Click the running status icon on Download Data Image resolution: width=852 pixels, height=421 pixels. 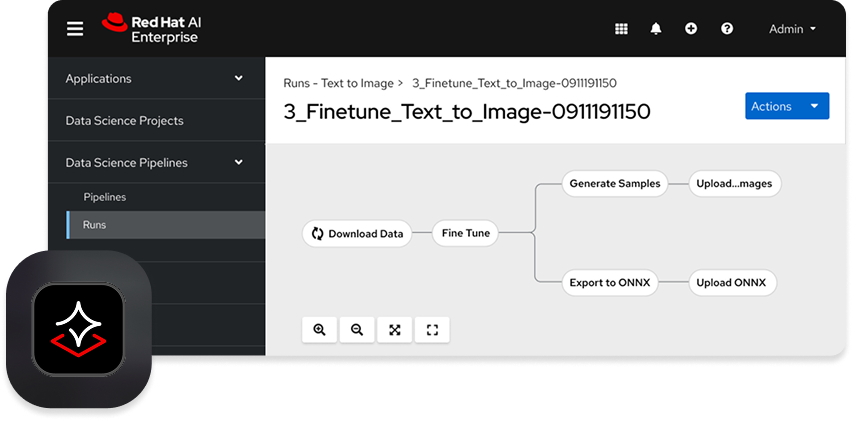tap(317, 234)
